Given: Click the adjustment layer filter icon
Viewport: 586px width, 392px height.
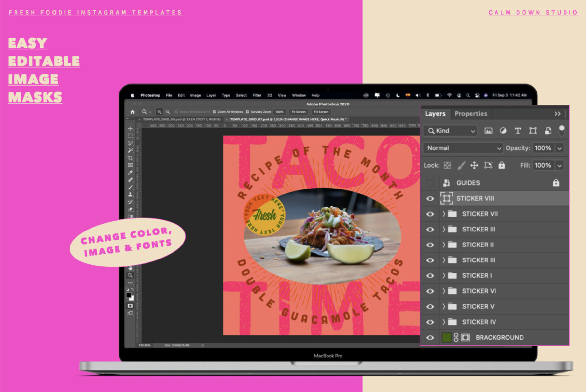Looking at the screenshot, I should click(x=503, y=131).
